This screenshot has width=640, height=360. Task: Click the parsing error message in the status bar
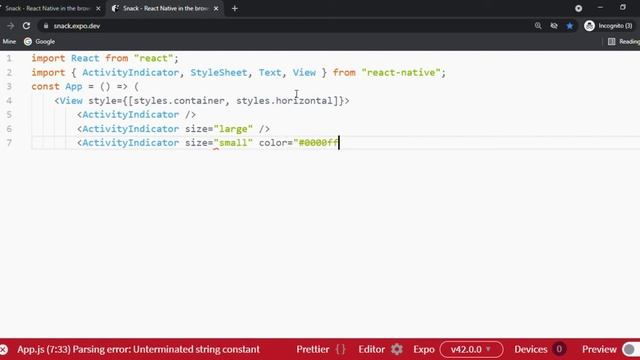coord(138,349)
